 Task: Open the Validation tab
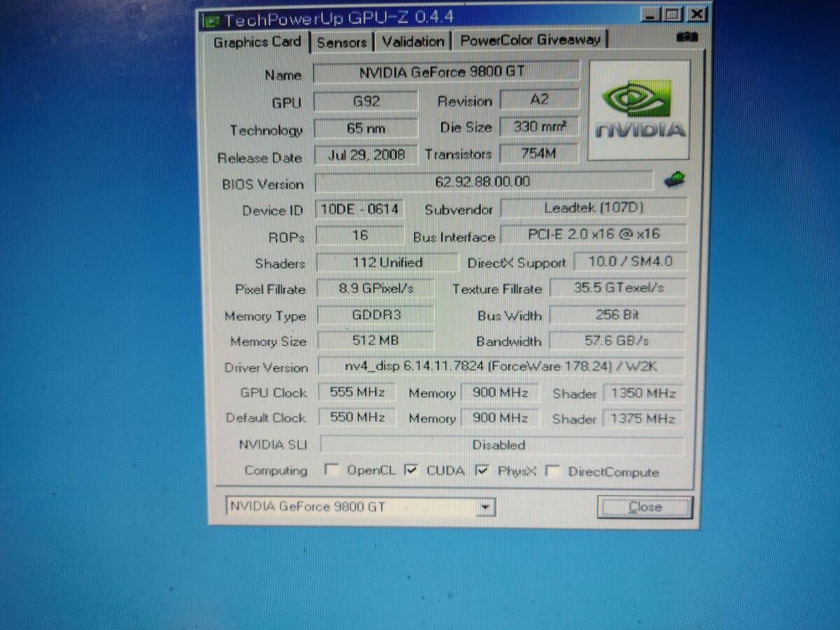click(x=413, y=42)
